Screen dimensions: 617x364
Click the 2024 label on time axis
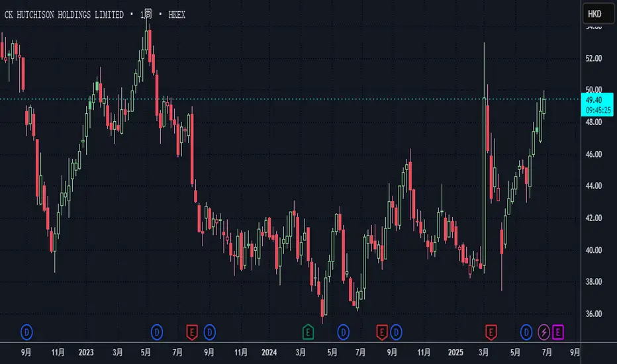pos(269,352)
